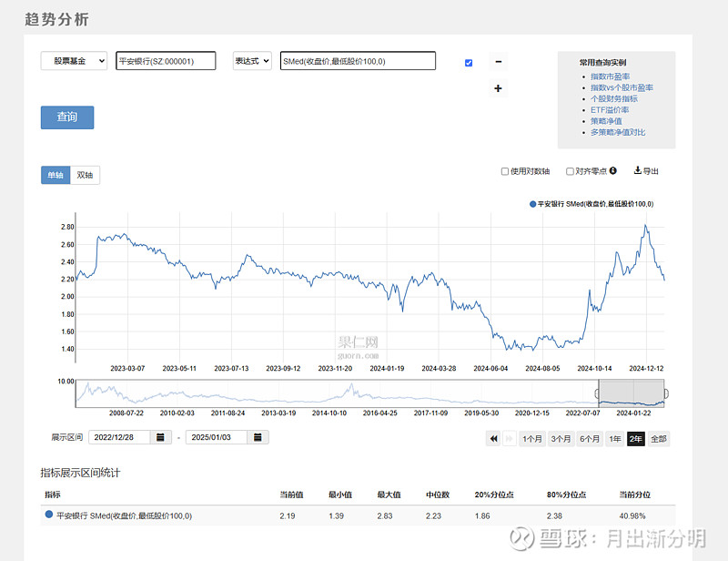
Task: Click the SMed expression input field
Action: 358,61
